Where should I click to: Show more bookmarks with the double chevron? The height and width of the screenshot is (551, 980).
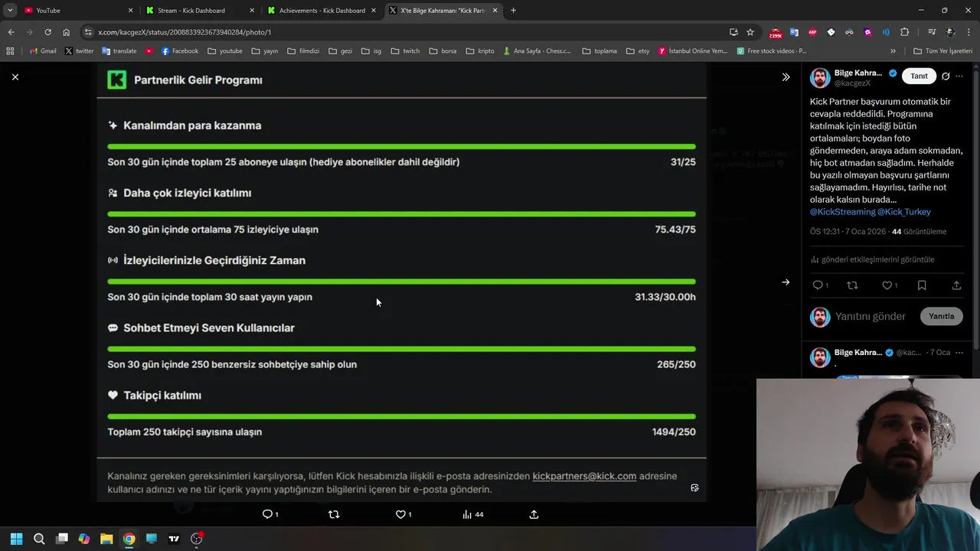pyautogui.click(x=893, y=51)
